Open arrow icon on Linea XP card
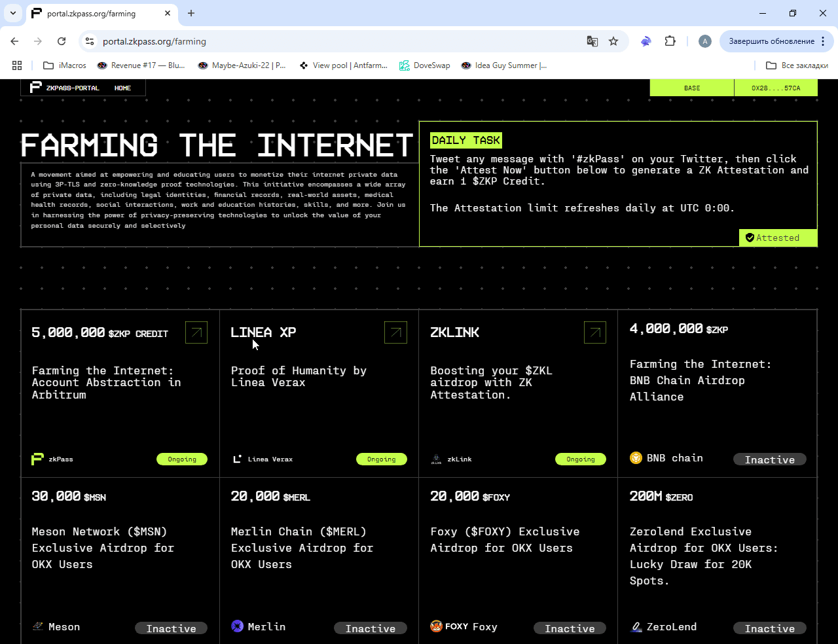This screenshot has width=838, height=644. 395,332
